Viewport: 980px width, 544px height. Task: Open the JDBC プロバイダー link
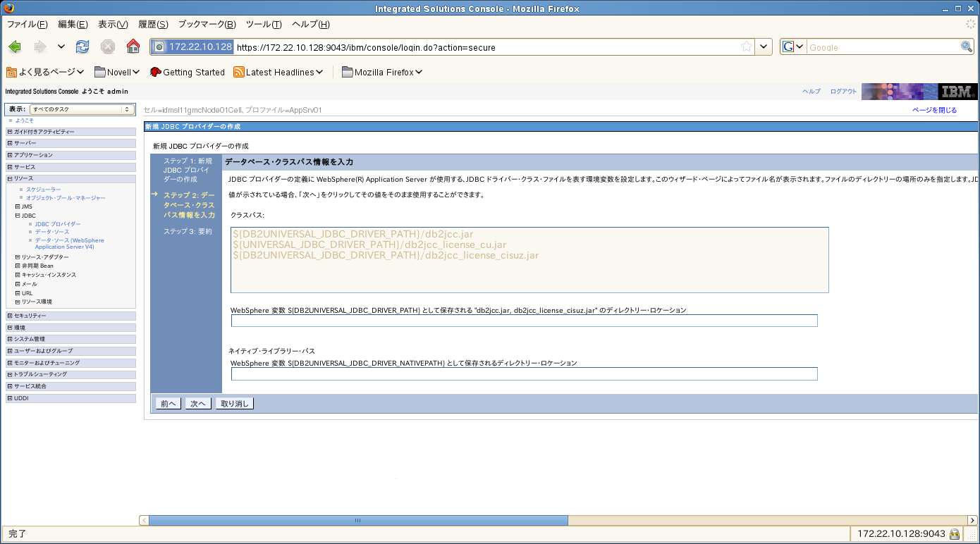click(x=58, y=223)
